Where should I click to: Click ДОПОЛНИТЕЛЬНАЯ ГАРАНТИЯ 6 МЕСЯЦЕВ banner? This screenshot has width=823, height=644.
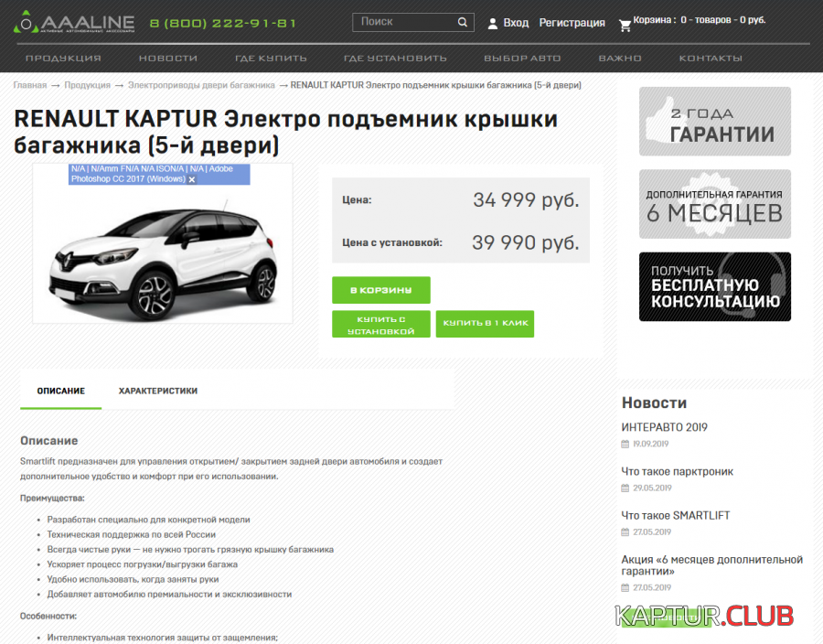715,204
